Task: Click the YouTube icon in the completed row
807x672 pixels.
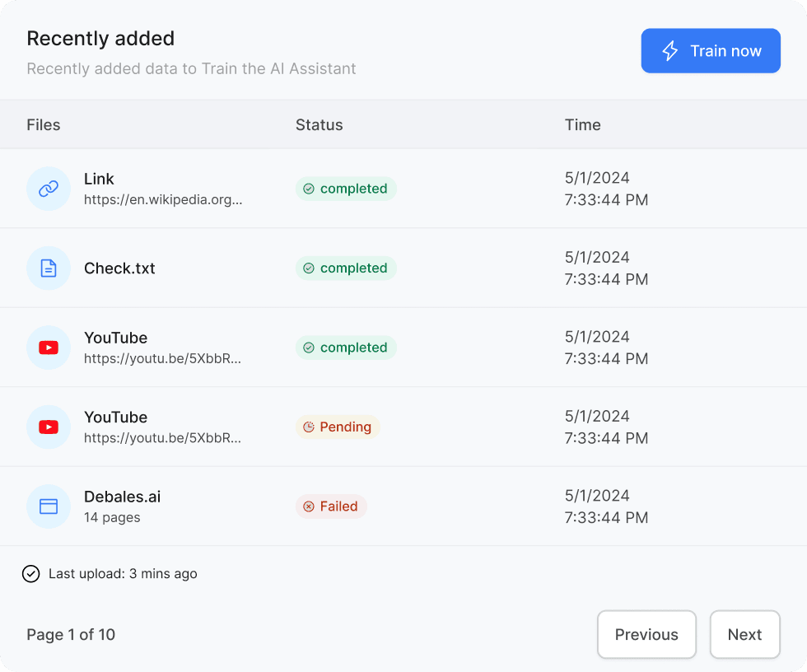Action: (x=49, y=348)
